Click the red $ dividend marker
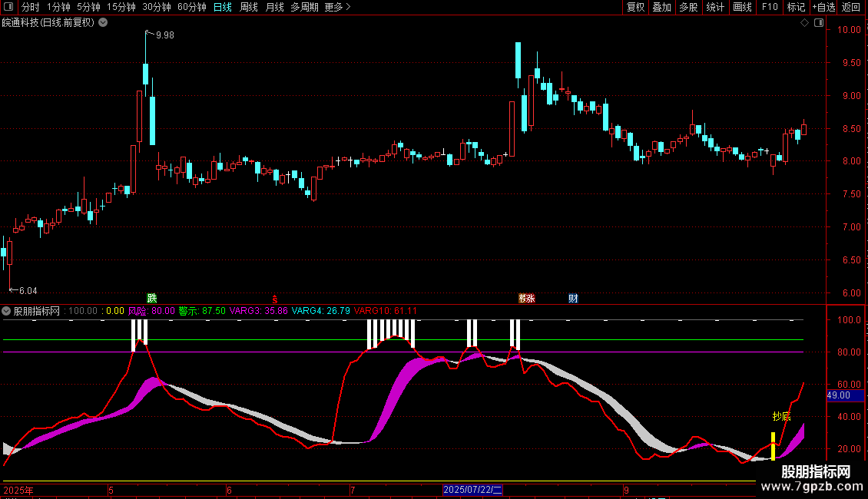 coord(273,299)
